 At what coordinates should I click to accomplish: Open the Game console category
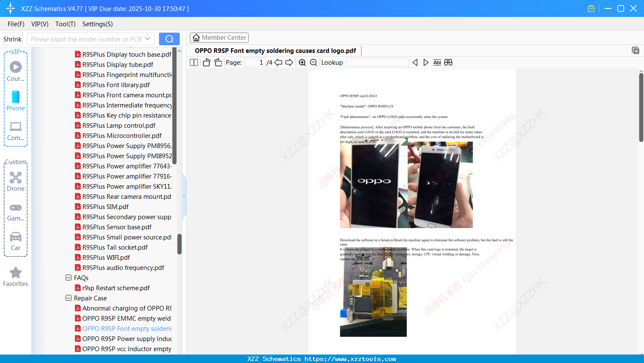(x=16, y=212)
